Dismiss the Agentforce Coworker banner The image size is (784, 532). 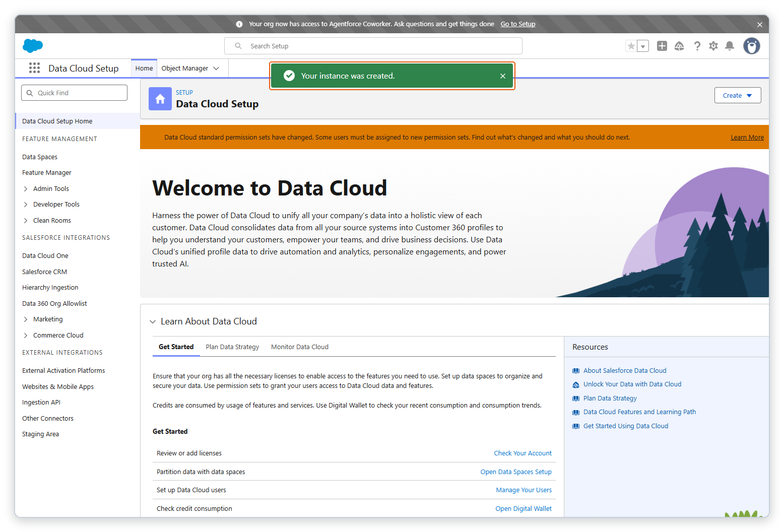[x=759, y=24]
